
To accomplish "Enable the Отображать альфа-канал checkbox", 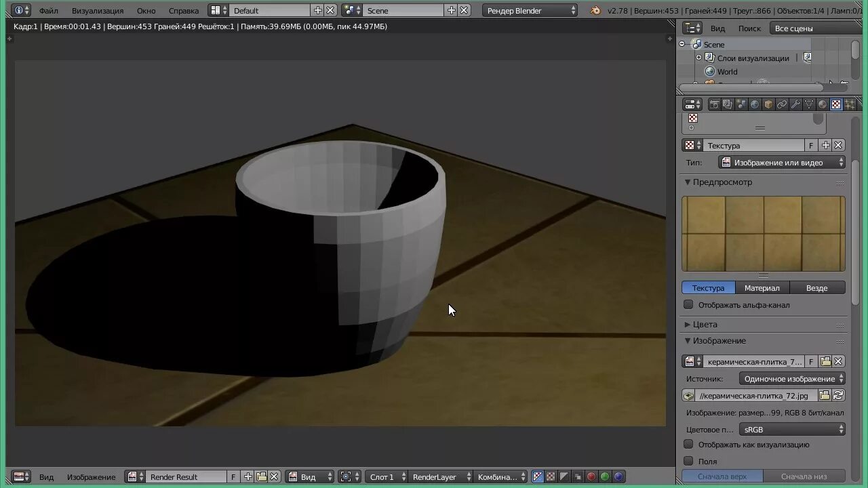I will click(x=688, y=305).
